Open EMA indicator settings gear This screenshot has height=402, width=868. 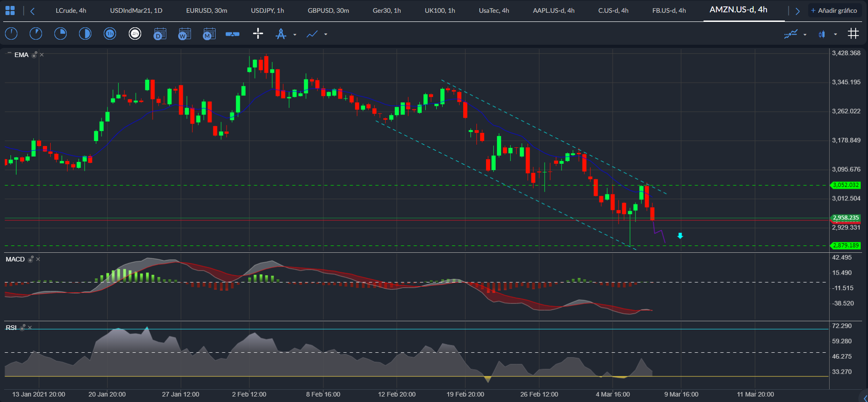[x=34, y=55]
